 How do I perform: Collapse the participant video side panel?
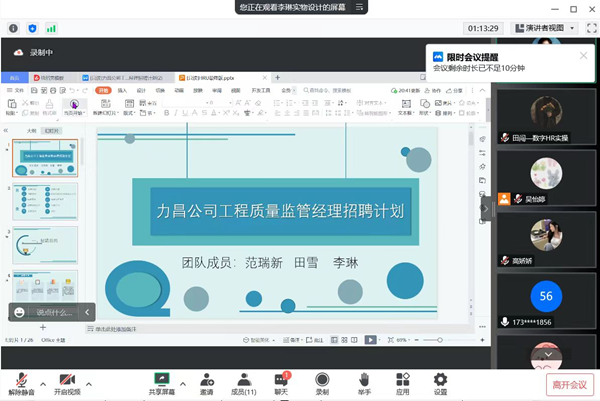tap(485, 208)
